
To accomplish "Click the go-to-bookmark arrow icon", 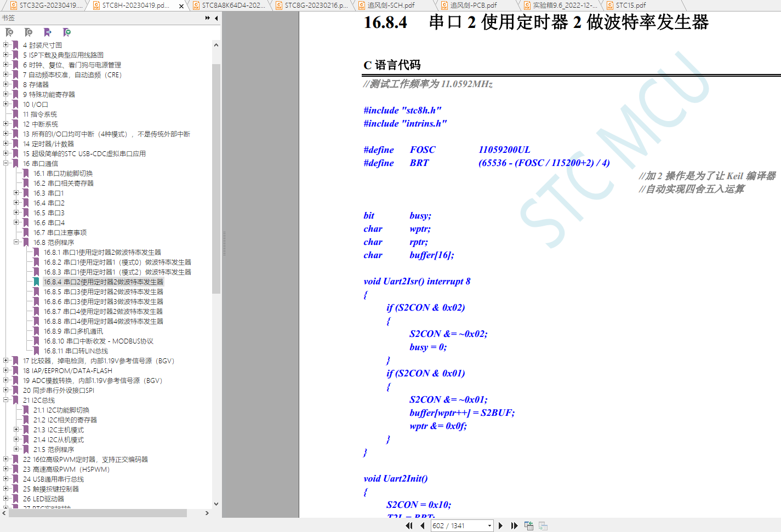I will point(48,32).
